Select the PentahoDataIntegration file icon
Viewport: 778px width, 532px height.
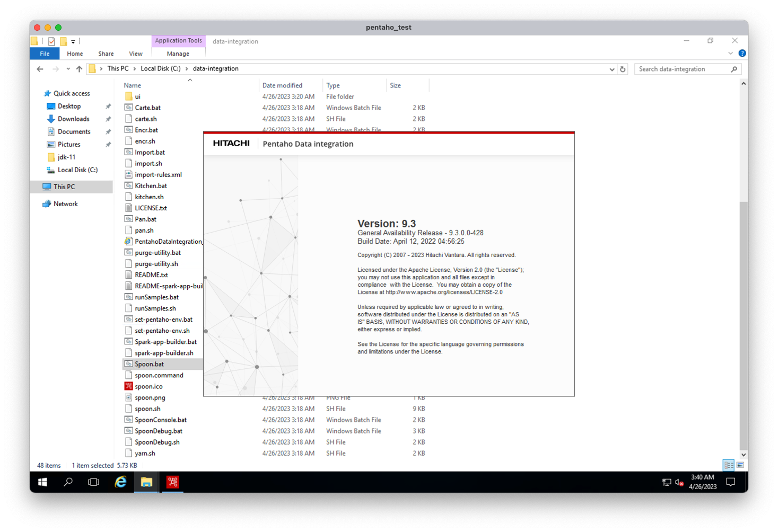128,241
